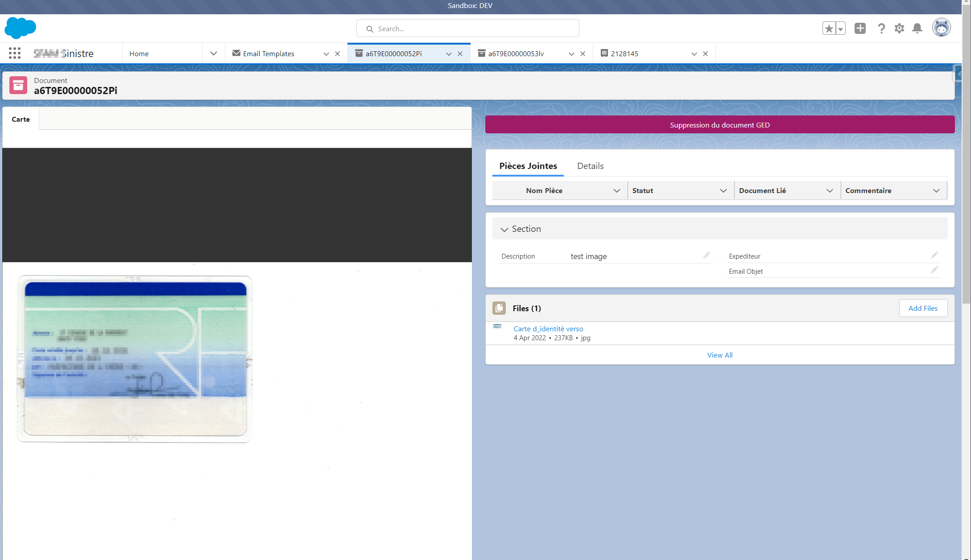Open Carte d_identité verso file link
Viewport: 971px width, 560px height.
(x=548, y=329)
